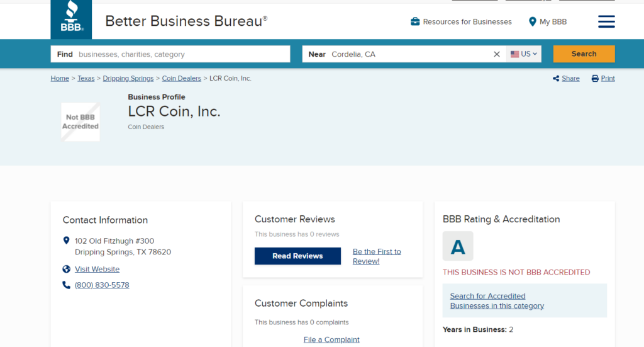
Task: Open My BBB
Action: coord(553,22)
